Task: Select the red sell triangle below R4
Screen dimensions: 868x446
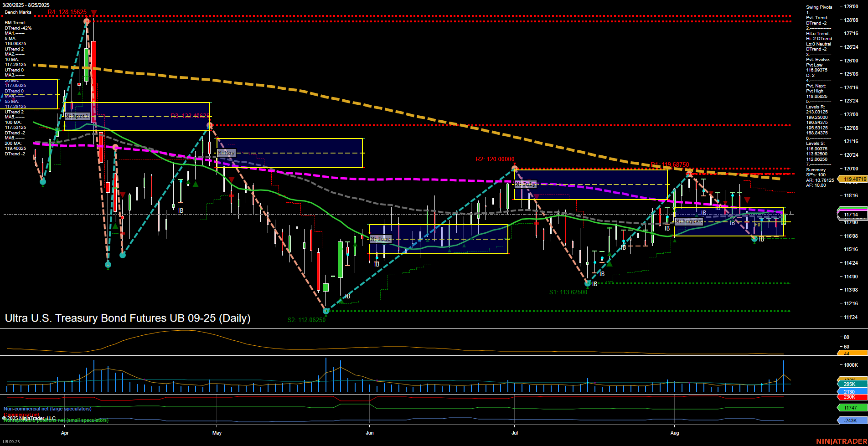Action: coord(94,11)
